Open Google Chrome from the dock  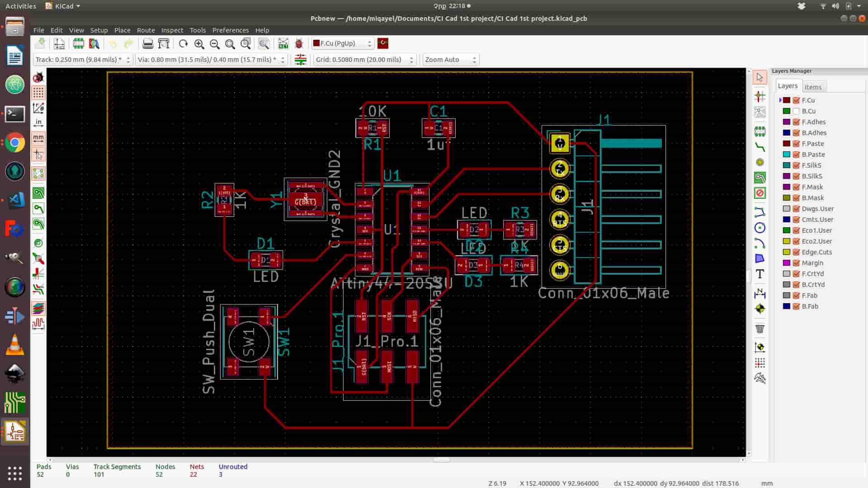[x=15, y=143]
